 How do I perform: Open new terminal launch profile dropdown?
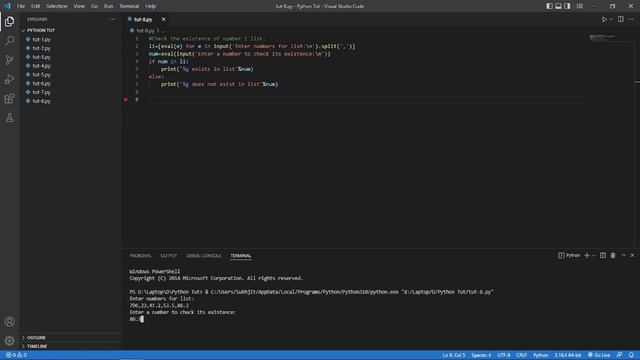(x=594, y=256)
